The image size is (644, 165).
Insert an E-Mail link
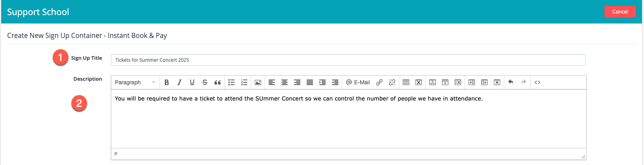[358, 82]
